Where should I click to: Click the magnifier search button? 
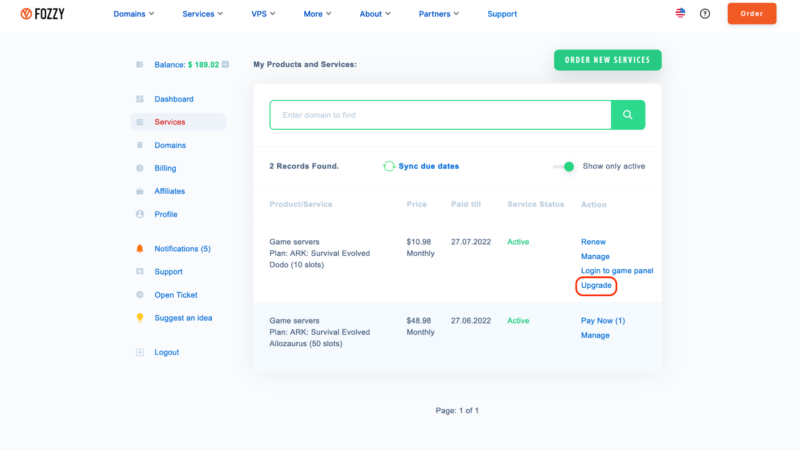628,115
